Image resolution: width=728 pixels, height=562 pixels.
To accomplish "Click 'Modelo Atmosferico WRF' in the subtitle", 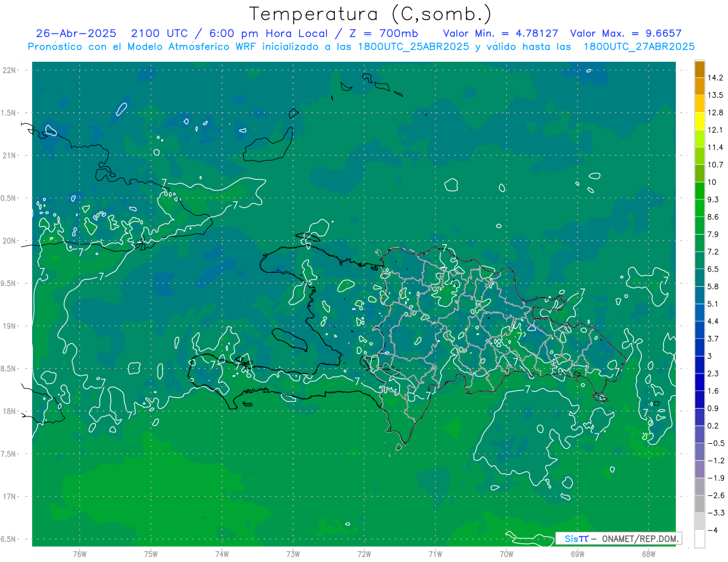I will coord(192,46).
